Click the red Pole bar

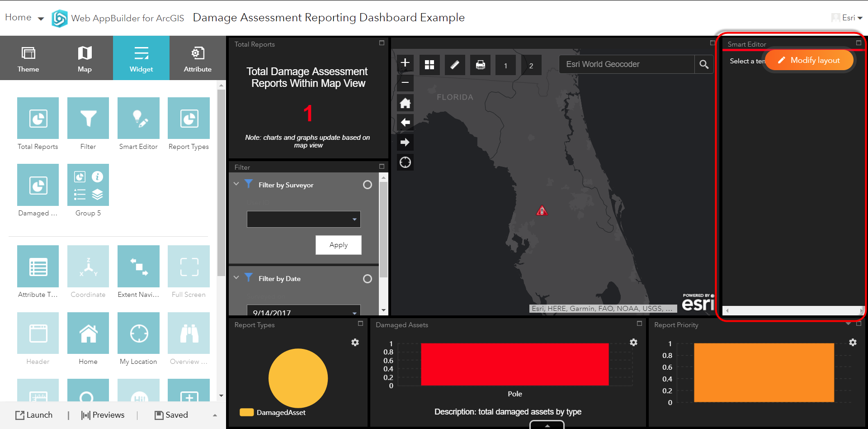pyautogui.click(x=514, y=364)
